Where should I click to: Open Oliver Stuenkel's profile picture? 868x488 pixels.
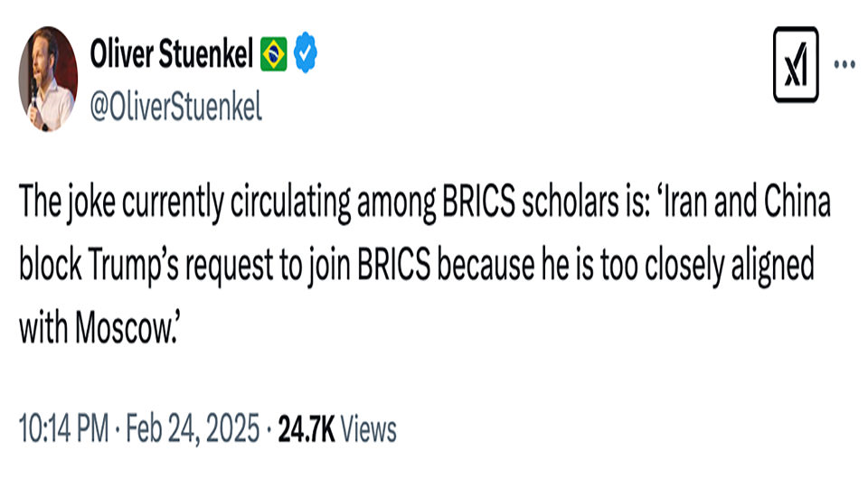pos(47,79)
